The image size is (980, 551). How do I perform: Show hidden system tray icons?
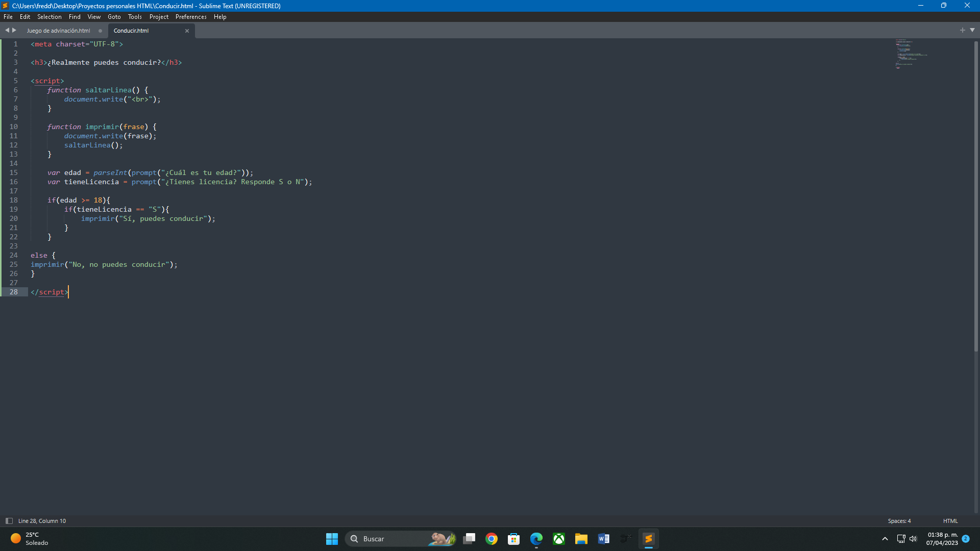885,539
